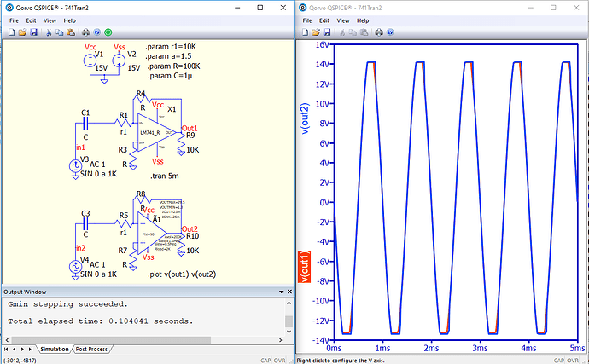
Task: Select '.param R=100K' directive
Action: [x=173, y=66]
